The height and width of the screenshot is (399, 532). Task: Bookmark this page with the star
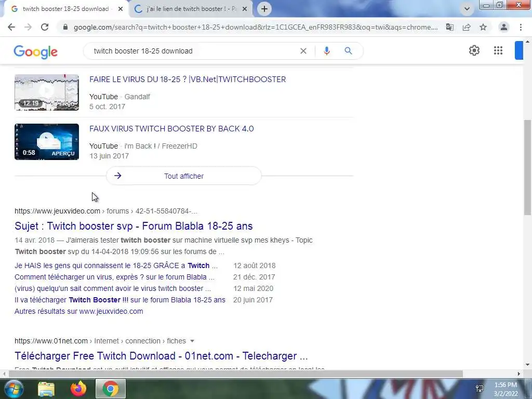[x=483, y=27]
